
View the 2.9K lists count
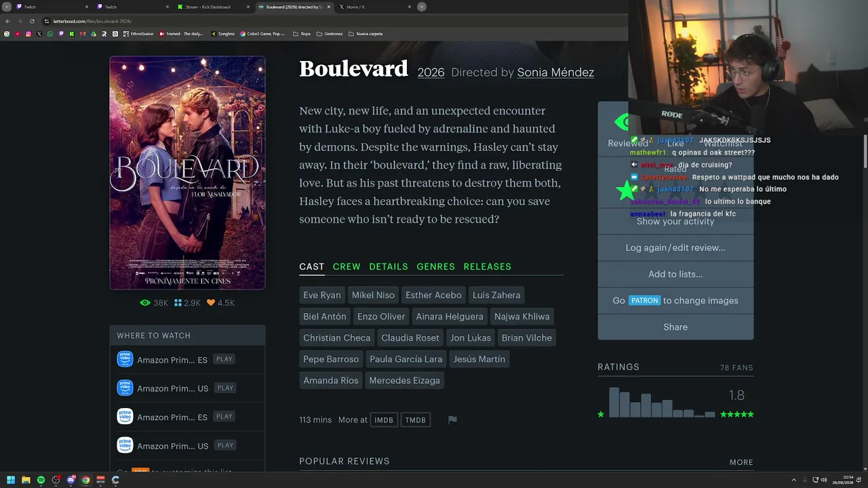[187, 303]
